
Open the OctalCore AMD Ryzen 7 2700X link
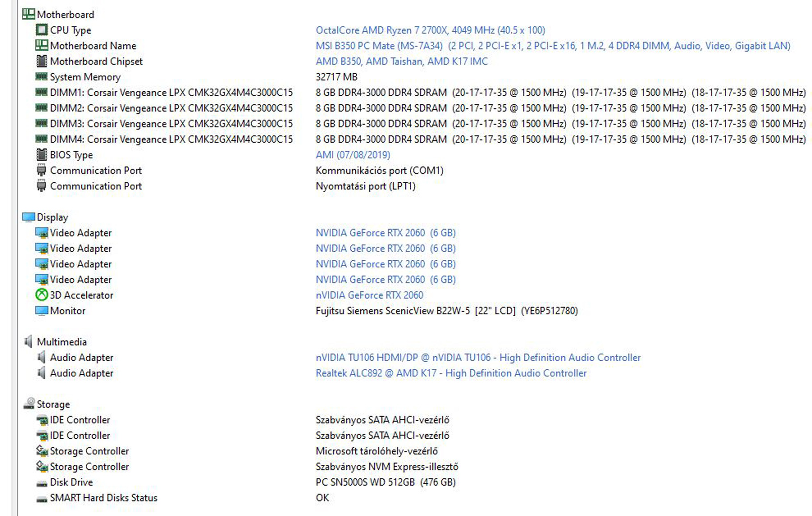point(430,30)
